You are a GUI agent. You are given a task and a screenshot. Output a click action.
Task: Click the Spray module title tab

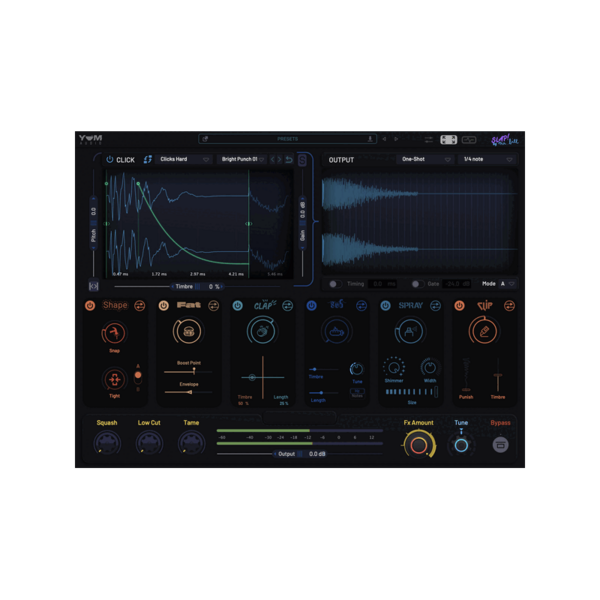411,305
